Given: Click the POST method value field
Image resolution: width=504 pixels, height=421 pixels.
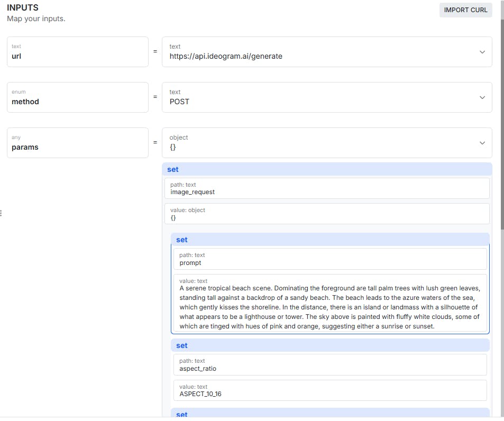Looking at the screenshot, I should [x=317, y=97].
